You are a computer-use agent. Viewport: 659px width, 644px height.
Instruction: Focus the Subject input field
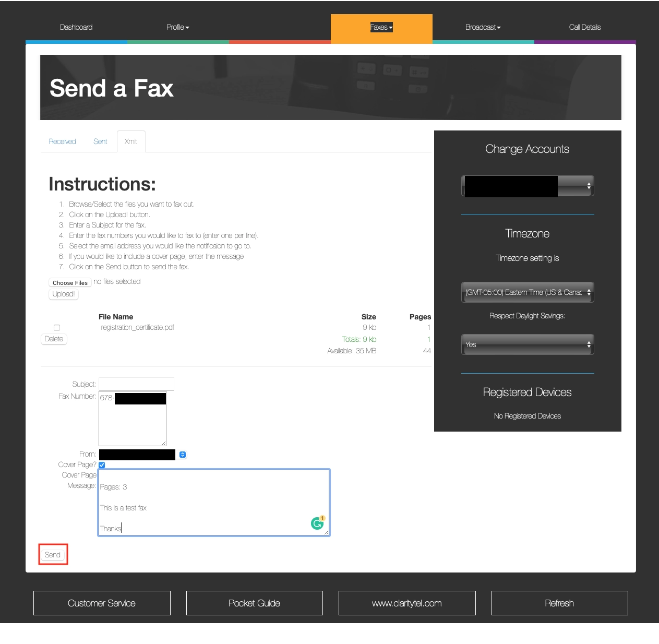136,384
